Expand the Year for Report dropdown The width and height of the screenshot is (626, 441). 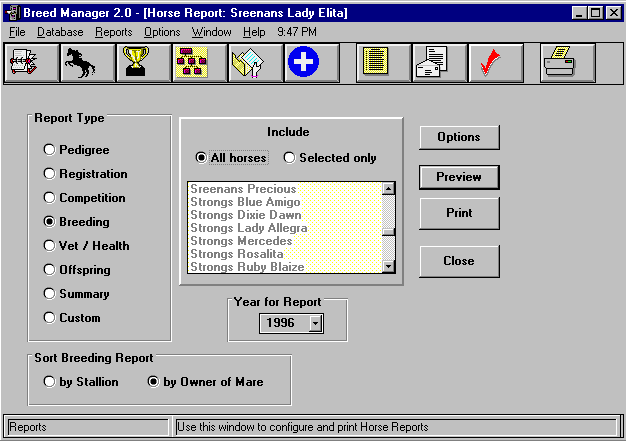pos(315,323)
